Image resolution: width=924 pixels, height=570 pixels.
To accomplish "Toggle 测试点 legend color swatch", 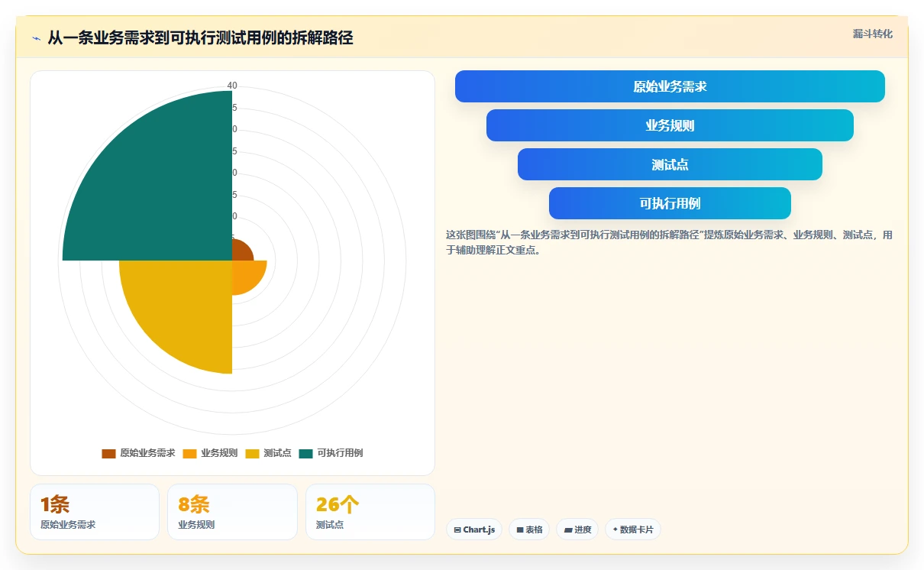I will (253, 453).
